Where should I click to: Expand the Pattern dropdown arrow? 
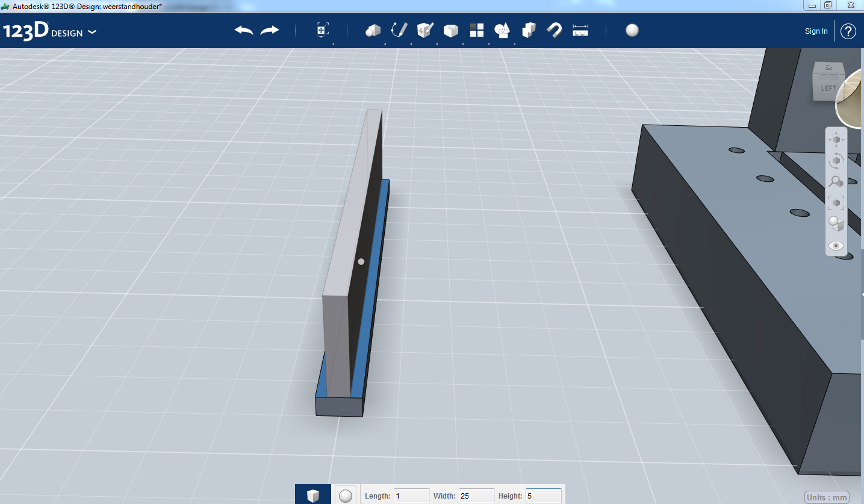[488, 43]
